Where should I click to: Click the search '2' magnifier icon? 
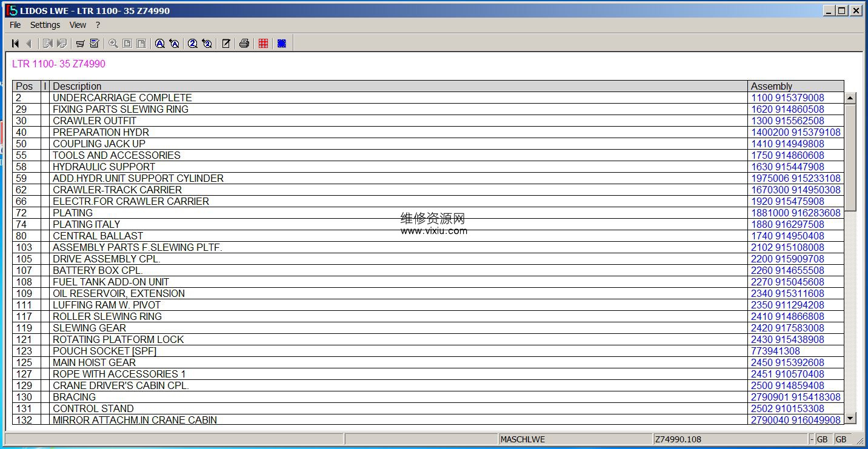pos(193,43)
